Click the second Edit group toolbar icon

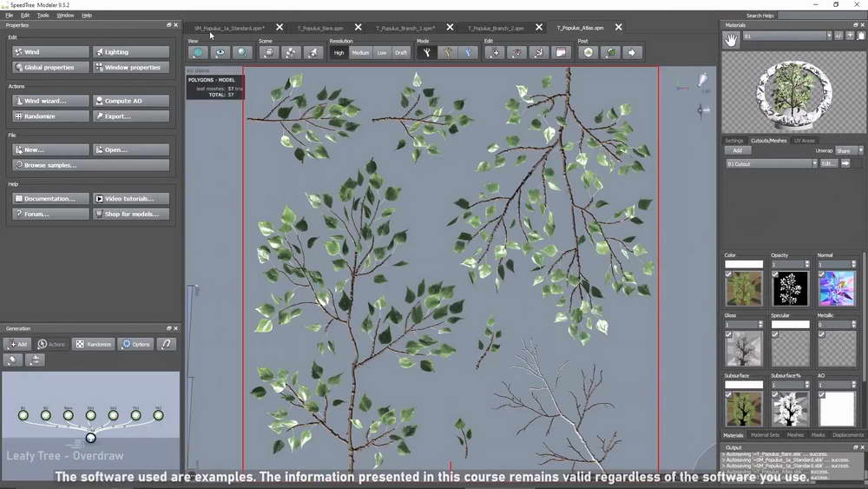[x=516, y=53]
